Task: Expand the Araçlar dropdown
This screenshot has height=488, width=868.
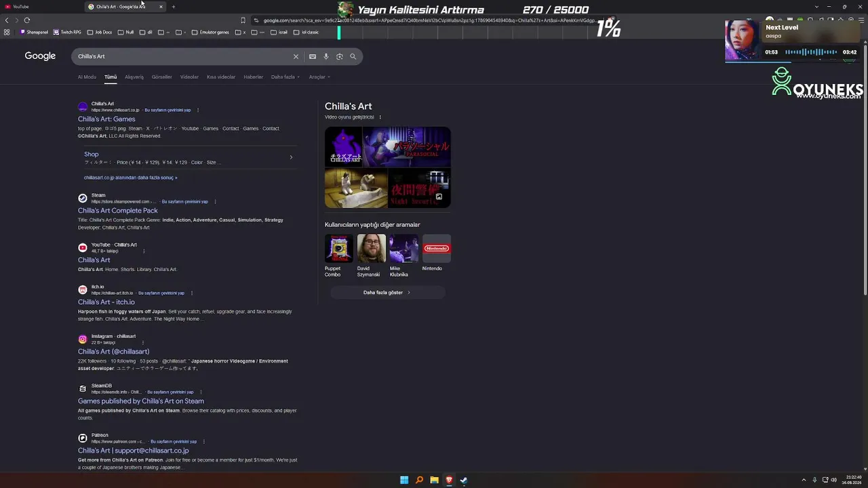Action: 319,77
